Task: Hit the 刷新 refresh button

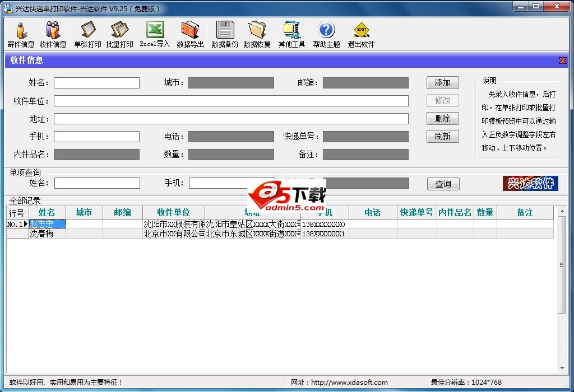Action: point(442,136)
